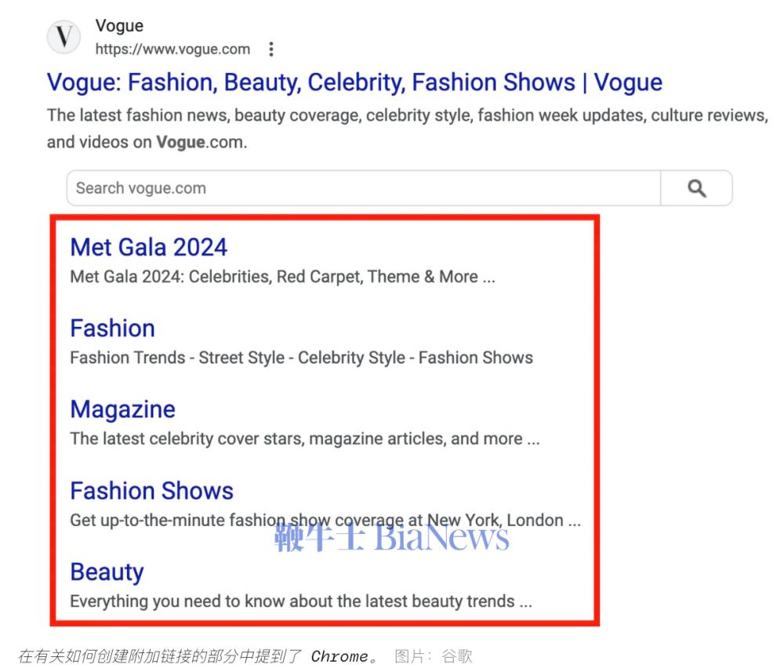The height and width of the screenshot is (672, 784).
Task: Click the image credit text 图片：谷歌
Action: pyautogui.click(x=434, y=656)
